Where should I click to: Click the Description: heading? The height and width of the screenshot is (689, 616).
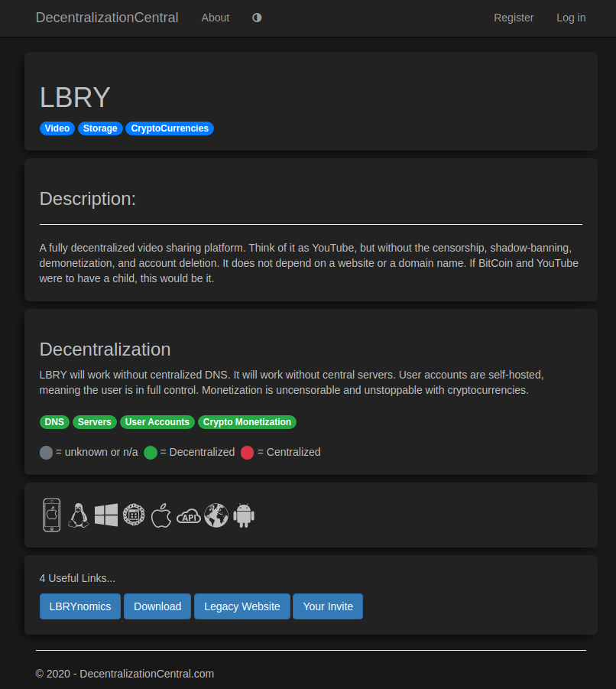[88, 199]
